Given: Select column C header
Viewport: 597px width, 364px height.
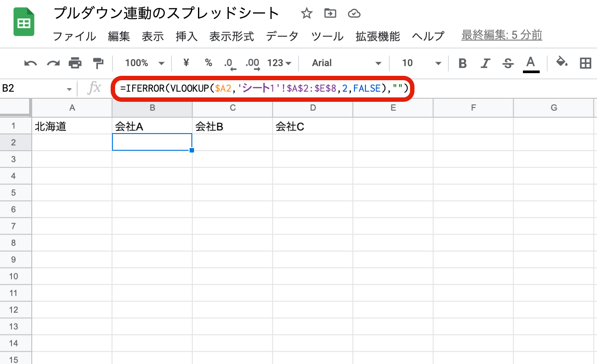Looking at the screenshot, I should coord(232,108).
